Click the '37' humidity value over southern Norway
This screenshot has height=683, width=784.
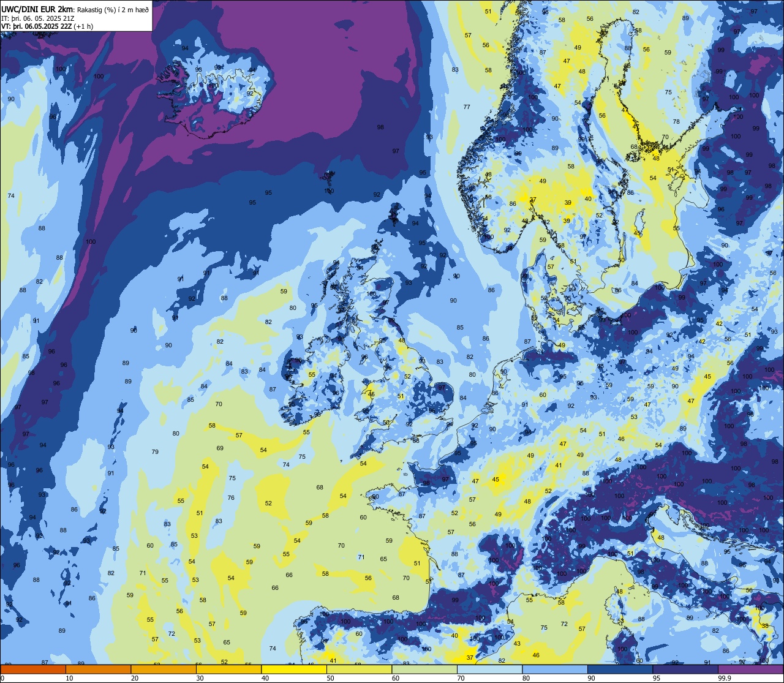coord(533,200)
